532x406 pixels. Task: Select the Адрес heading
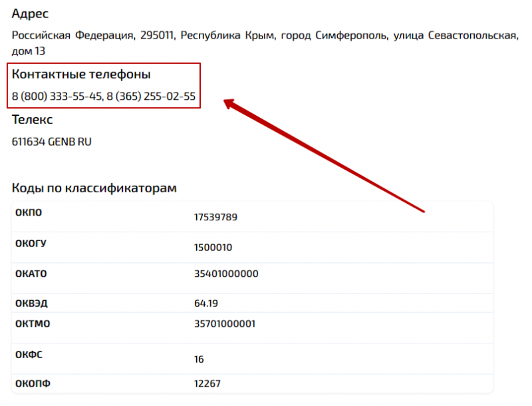29,13
